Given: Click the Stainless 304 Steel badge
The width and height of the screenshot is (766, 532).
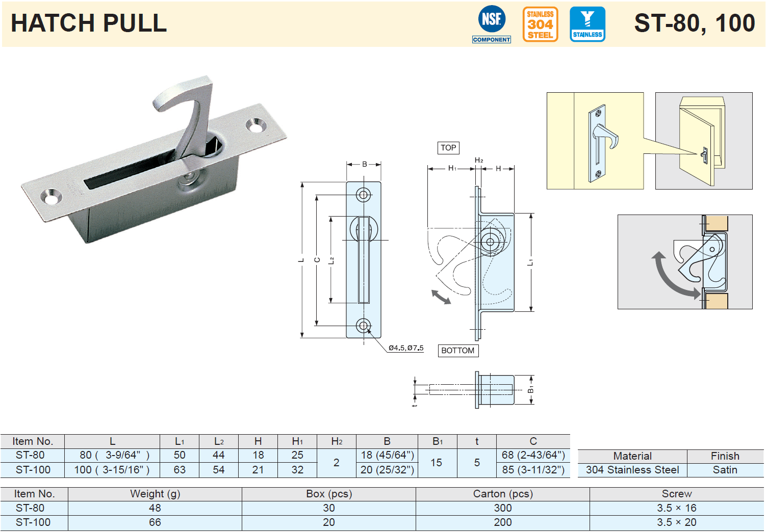Looking at the screenshot, I should (540, 24).
